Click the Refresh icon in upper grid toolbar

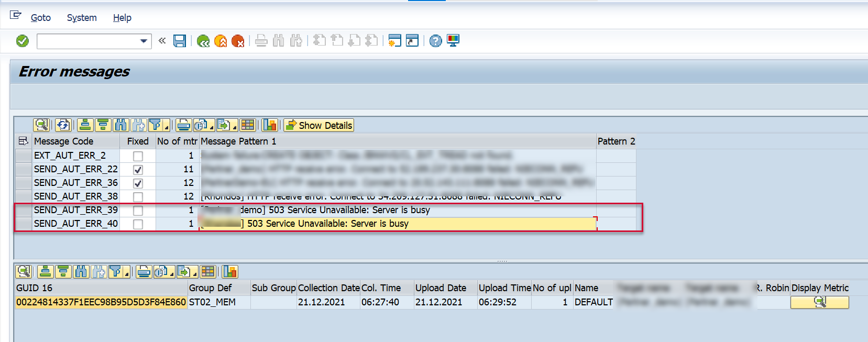pyautogui.click(x=63, y=125)
